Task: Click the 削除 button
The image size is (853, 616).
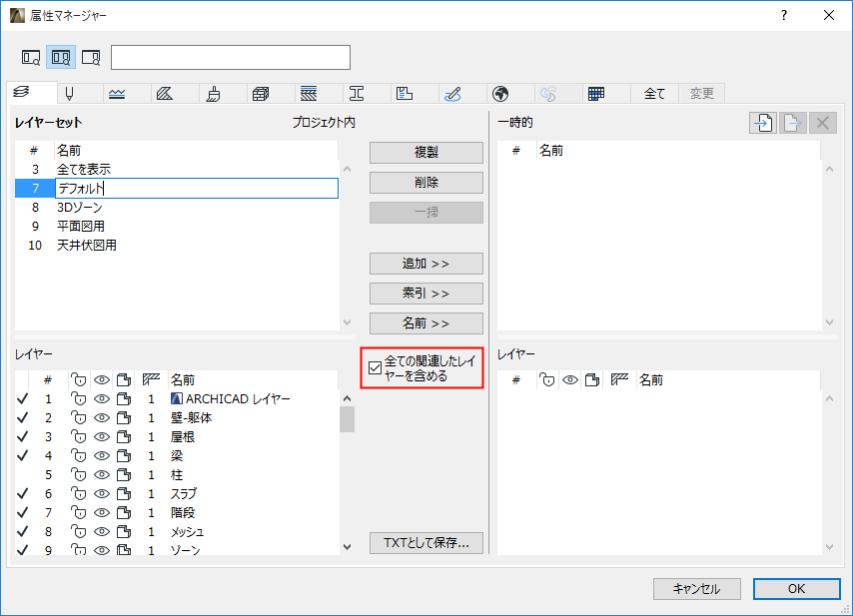Action: (426, 182)
